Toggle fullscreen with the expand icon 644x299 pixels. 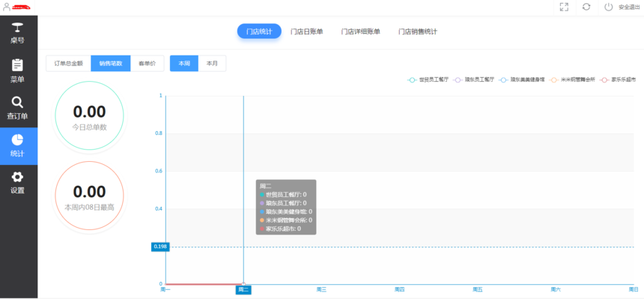point(565,7)
